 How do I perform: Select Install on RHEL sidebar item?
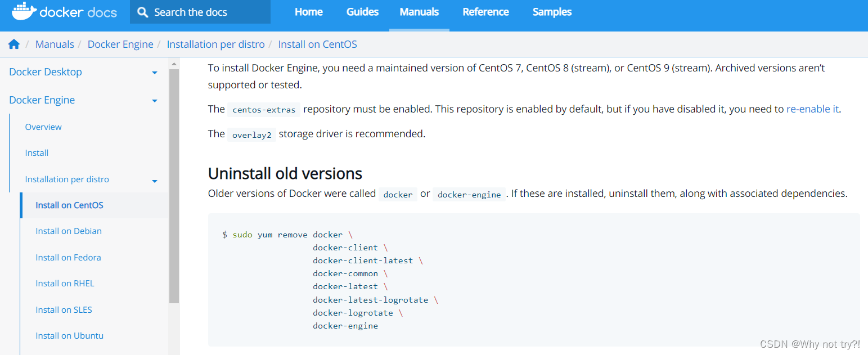point(65,284)
